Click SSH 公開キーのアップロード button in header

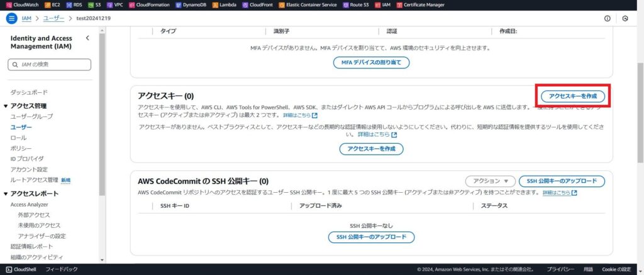562,181
